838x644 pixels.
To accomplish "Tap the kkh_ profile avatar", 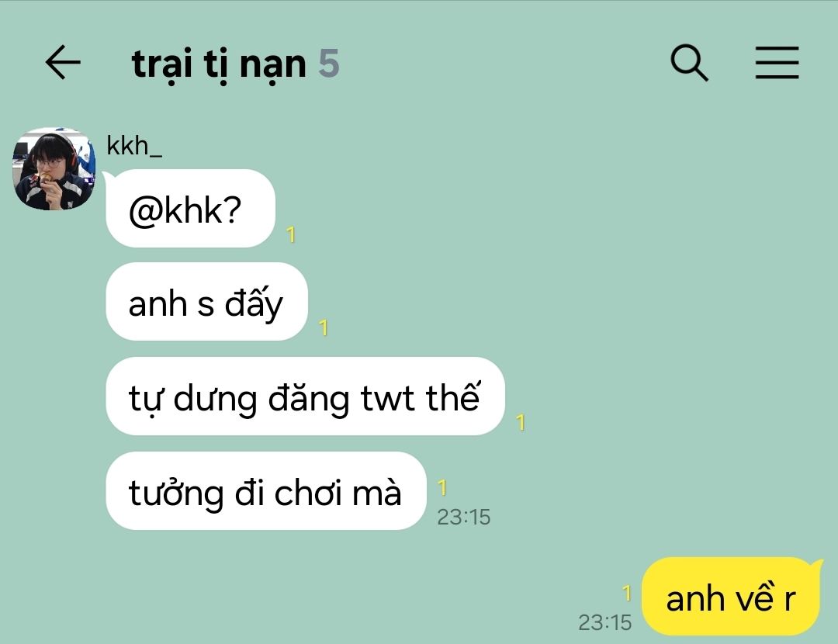I will point(54,168).
